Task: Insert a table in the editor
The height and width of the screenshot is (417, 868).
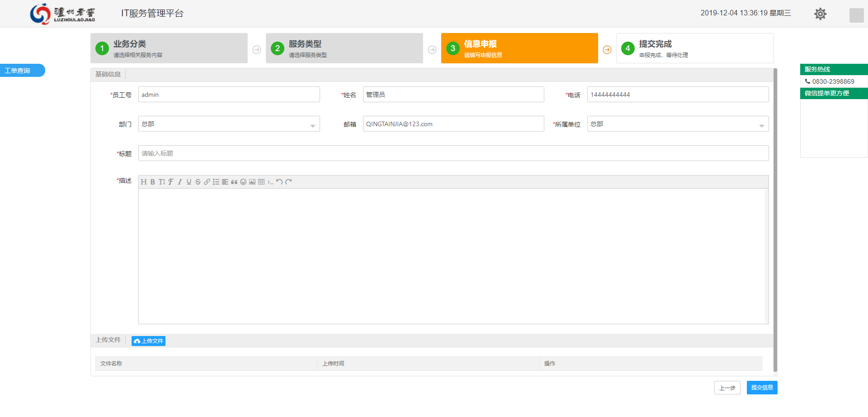Action: pos(261,182)
